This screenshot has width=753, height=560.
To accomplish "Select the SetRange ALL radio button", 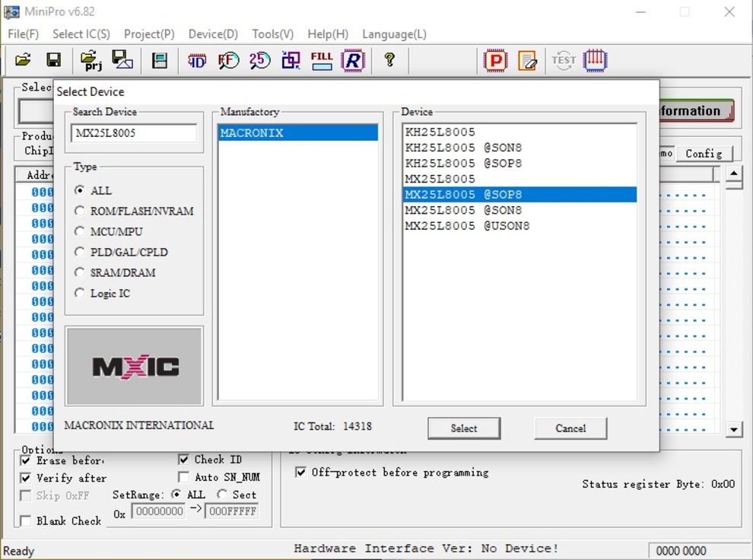I will [176, 495].
